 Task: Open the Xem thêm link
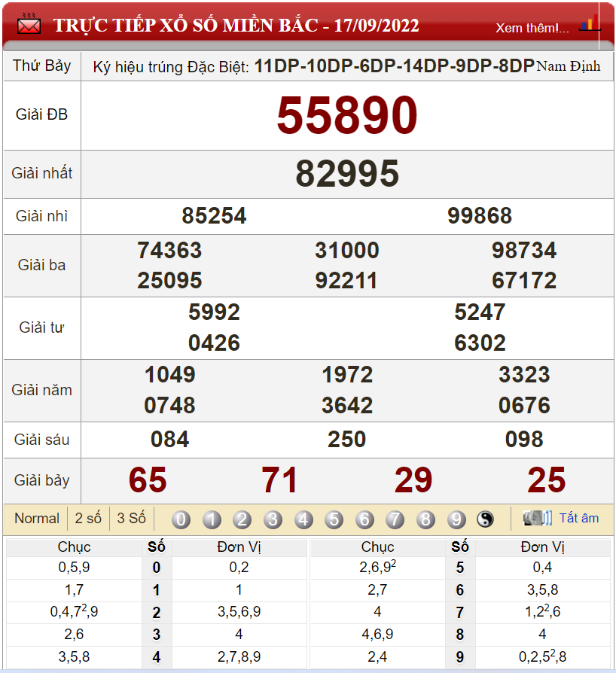click(532, 28)
